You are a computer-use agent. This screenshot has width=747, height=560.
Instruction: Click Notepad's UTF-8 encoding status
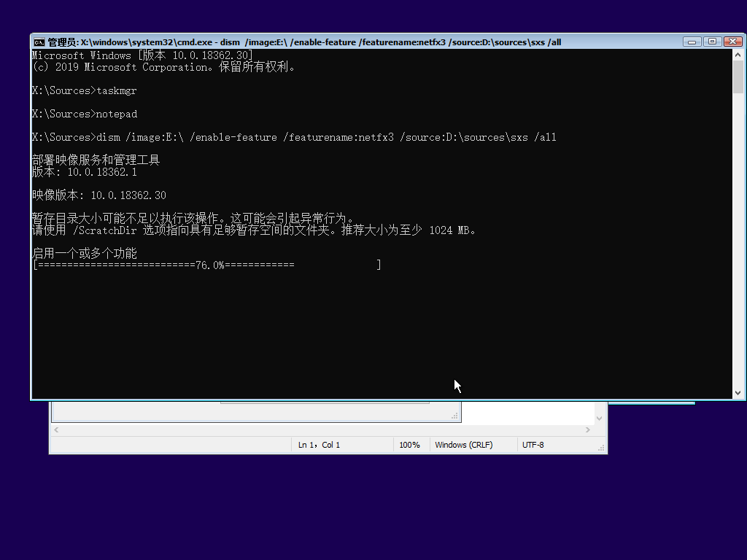(533, 445)
